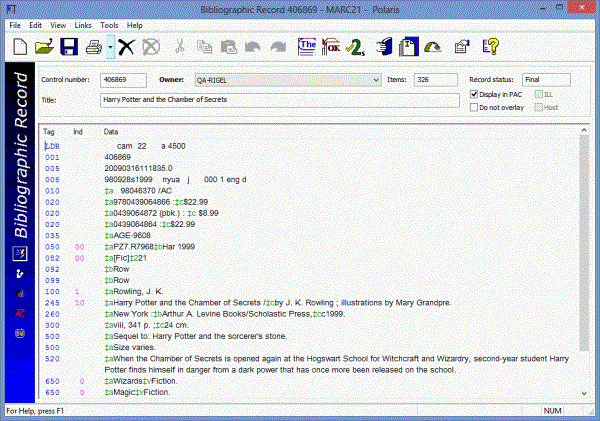Click the white links sidebar icon
The width and height of the screenshot is (600, 421).
(x=20, y=274)
